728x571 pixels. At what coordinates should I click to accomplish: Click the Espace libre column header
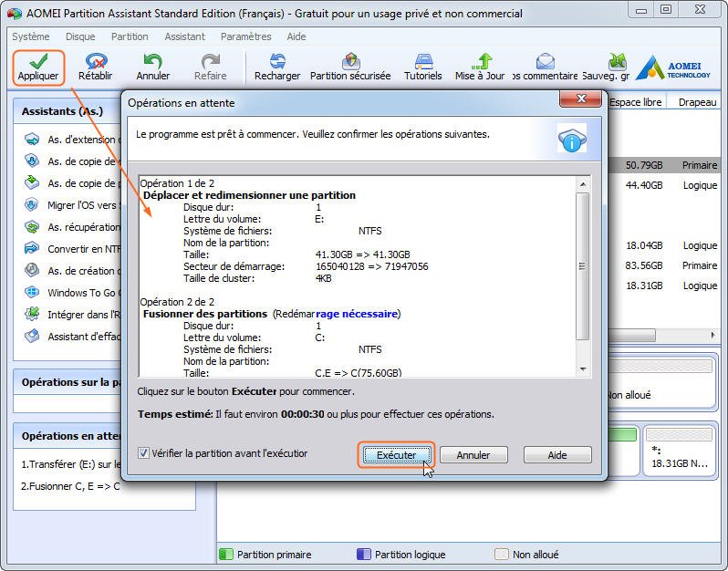636,102
